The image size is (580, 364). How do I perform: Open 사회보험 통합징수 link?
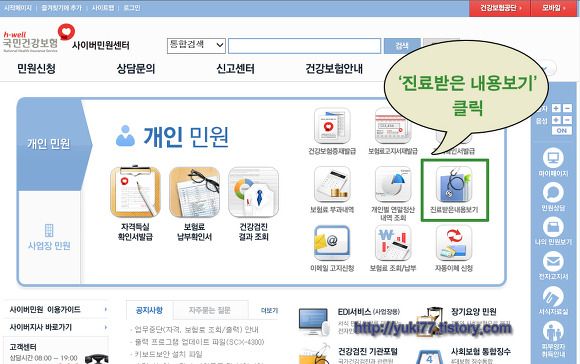pos(480,351)
